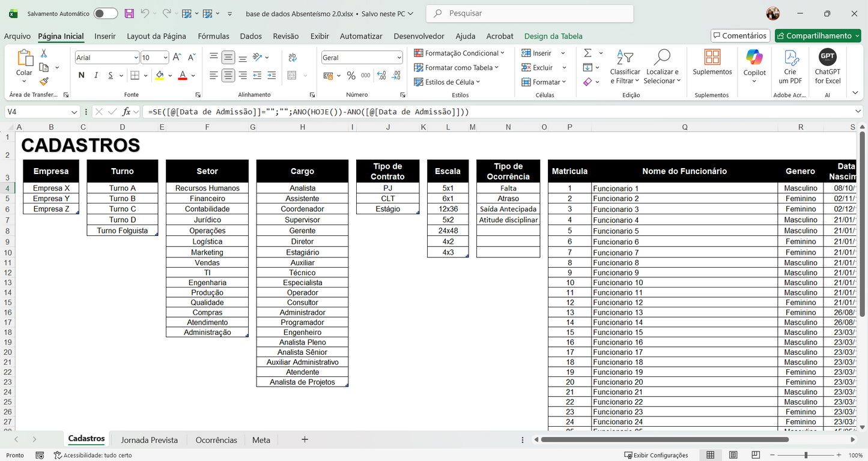868x461 pixels.
Task: Switch to Layout da Página view in status bar
Action: pyautogui.click(x=733, y=454)
